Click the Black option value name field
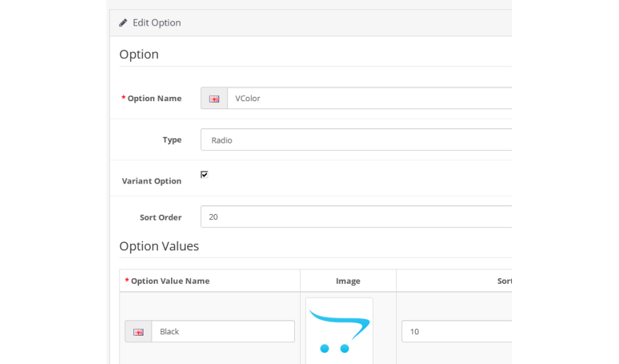 click(x=223, y=331)
